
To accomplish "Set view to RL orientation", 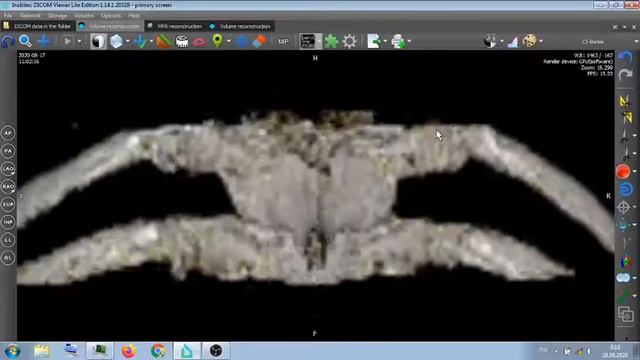I will [8, 258].
